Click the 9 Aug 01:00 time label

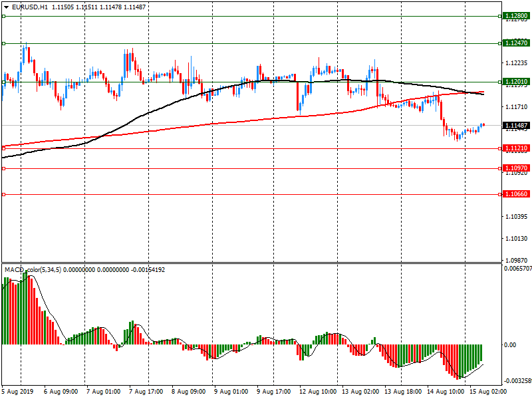[x=231, y=392]
